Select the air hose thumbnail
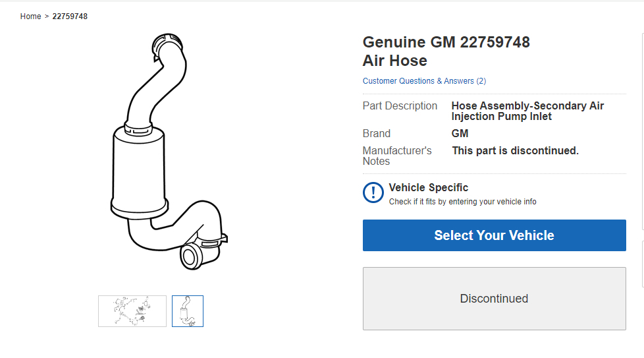 (188, 311)
